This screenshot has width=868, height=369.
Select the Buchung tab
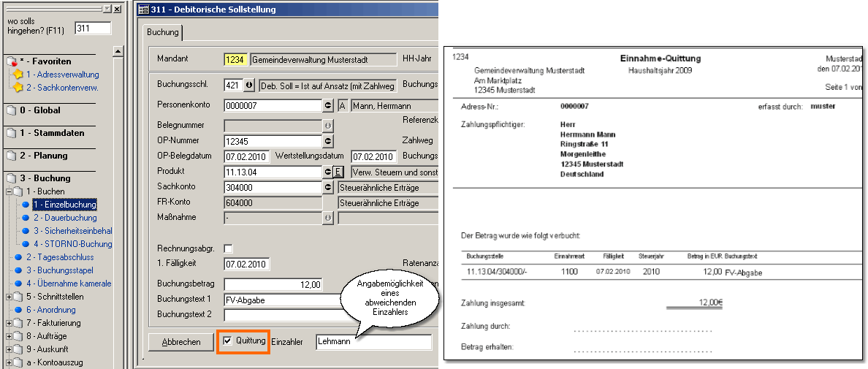[162, 33]
